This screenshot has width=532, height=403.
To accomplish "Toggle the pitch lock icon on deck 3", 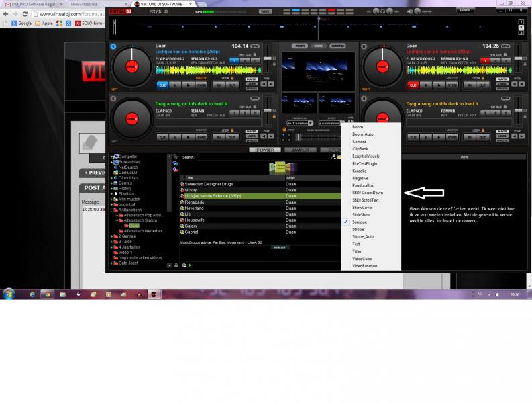I will [274, 116].
